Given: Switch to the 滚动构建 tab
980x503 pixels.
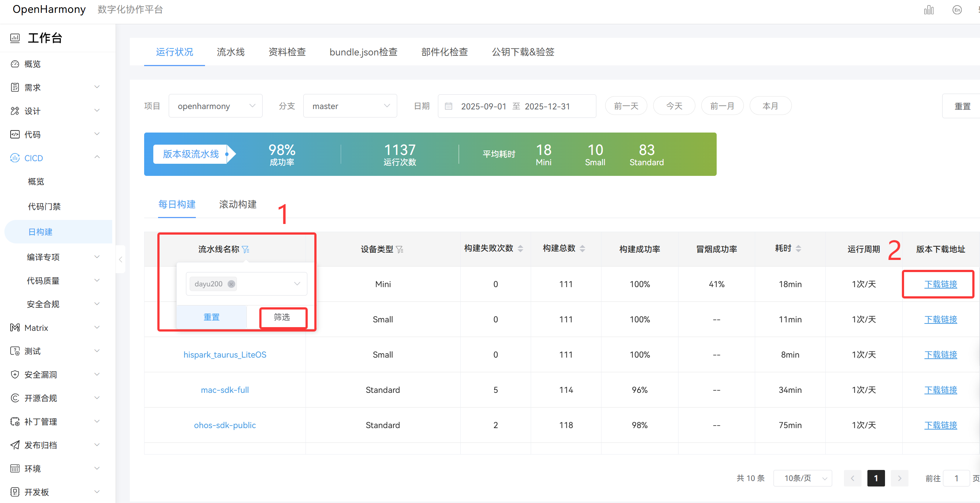Looking at the screenshot, I should [x=238, y=205].
